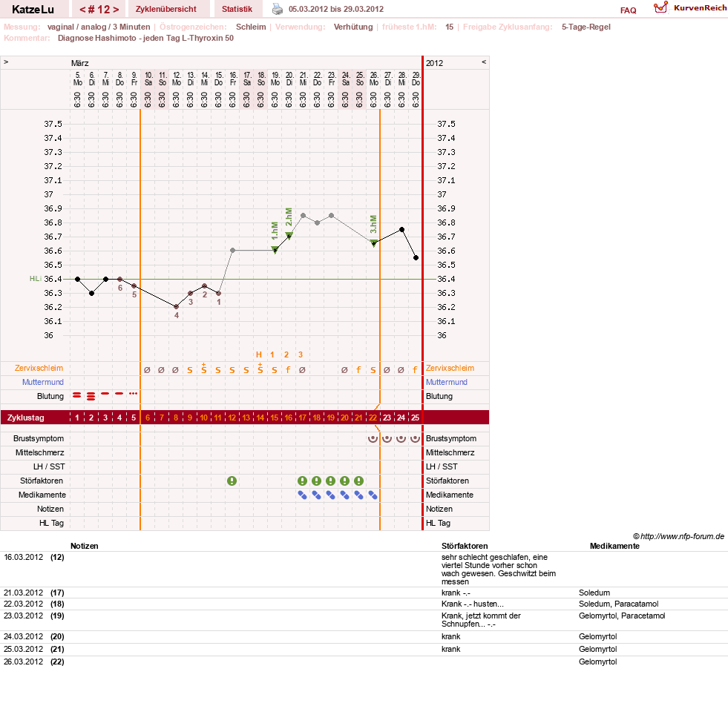The height and width of the screenshot is (706, 728).
Task: Click the 'Gelomyrtol, Paracetamol' medication entry
Action: tap(622, 616)
